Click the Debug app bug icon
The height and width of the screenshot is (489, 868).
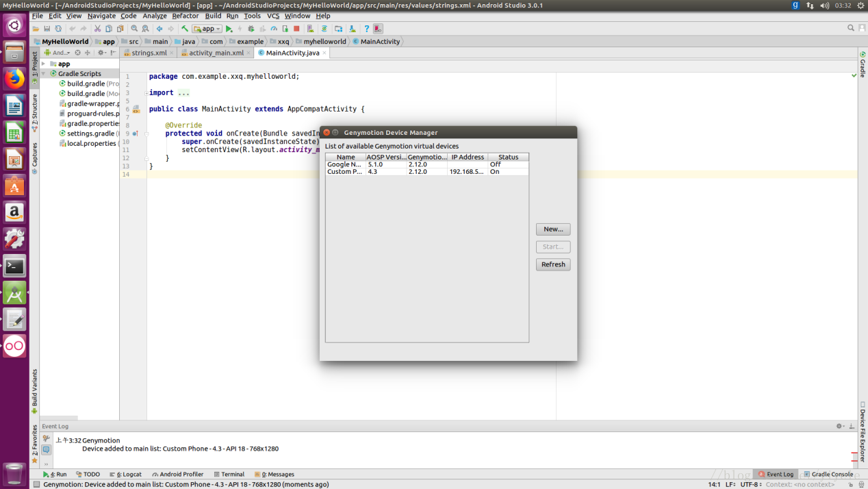251,29
